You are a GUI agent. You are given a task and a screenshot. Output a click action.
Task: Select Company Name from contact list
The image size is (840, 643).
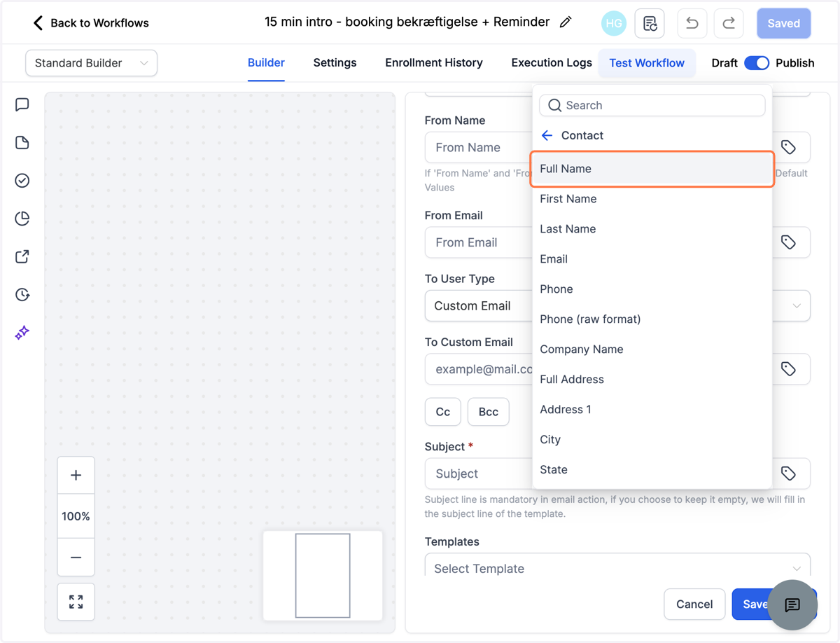click(652, 350)
